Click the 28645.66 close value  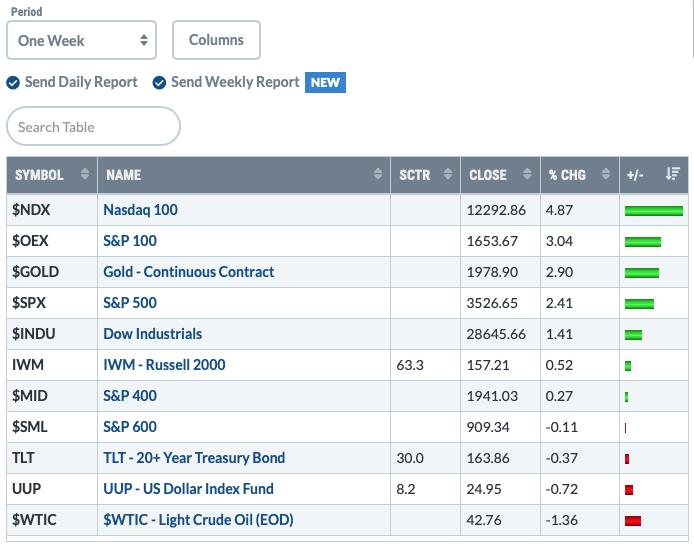(x=496, y=334)
